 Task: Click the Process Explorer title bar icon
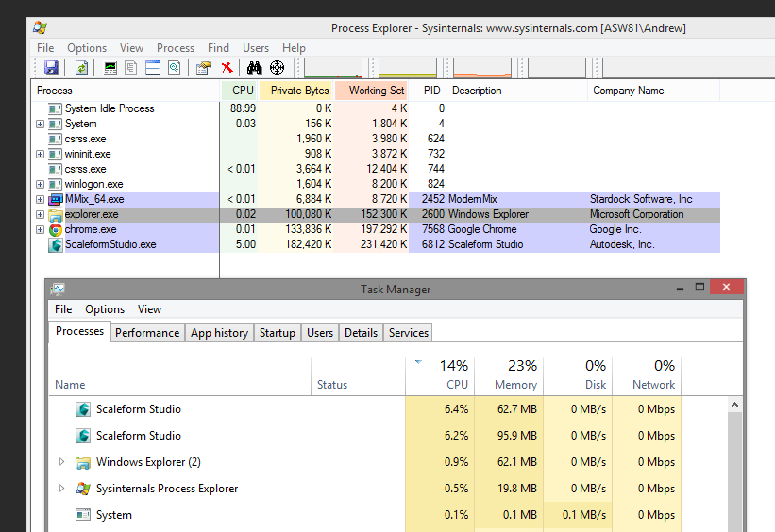pyautogui.click(x=40, y=27)
